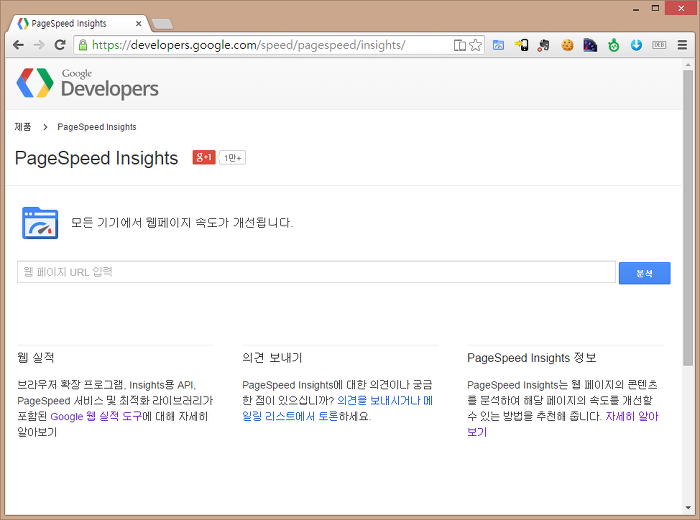
Task: Click the PageSpeed Insights 정보 heading
Action: pyautogui.click(x=532, y=358)
